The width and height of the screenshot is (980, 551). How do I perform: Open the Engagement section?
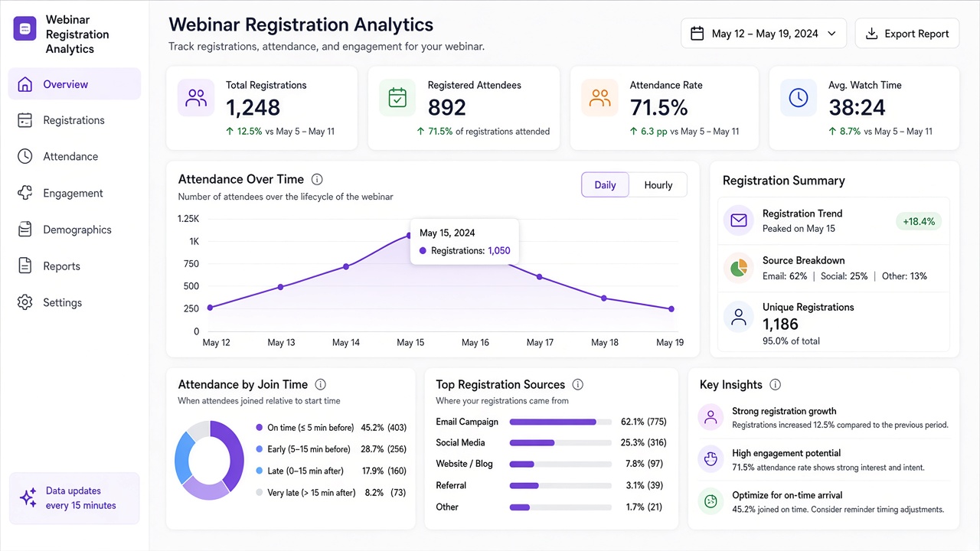[x=74, y=193]
